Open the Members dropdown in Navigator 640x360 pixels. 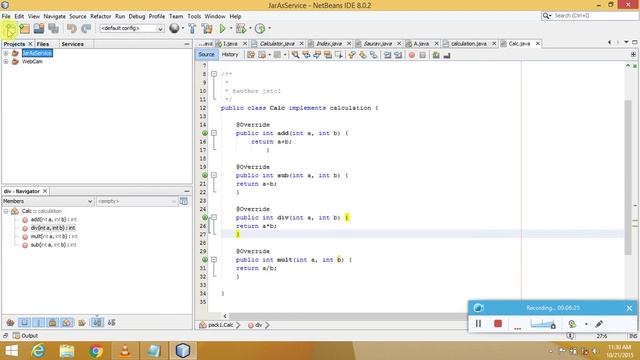pos(48,201)
